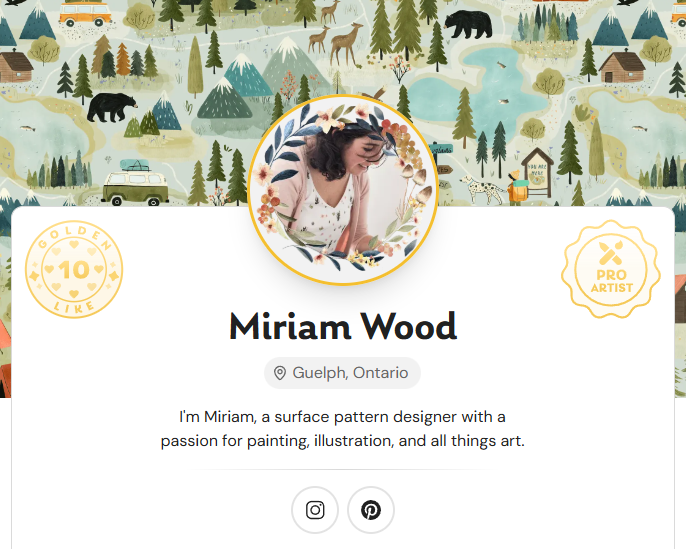
Task: Click the deer pair on the cover illustration
Action: [x=334, y=41]
